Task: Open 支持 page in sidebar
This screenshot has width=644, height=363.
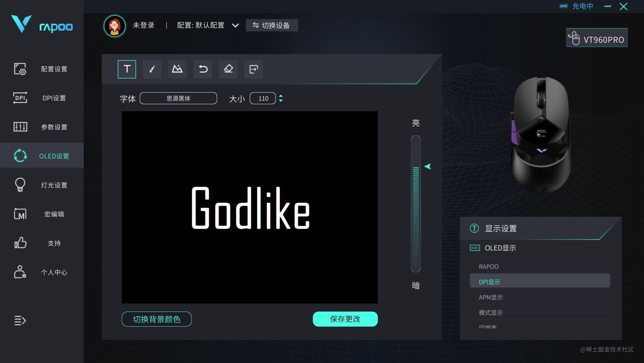Action: pos(42,243)
